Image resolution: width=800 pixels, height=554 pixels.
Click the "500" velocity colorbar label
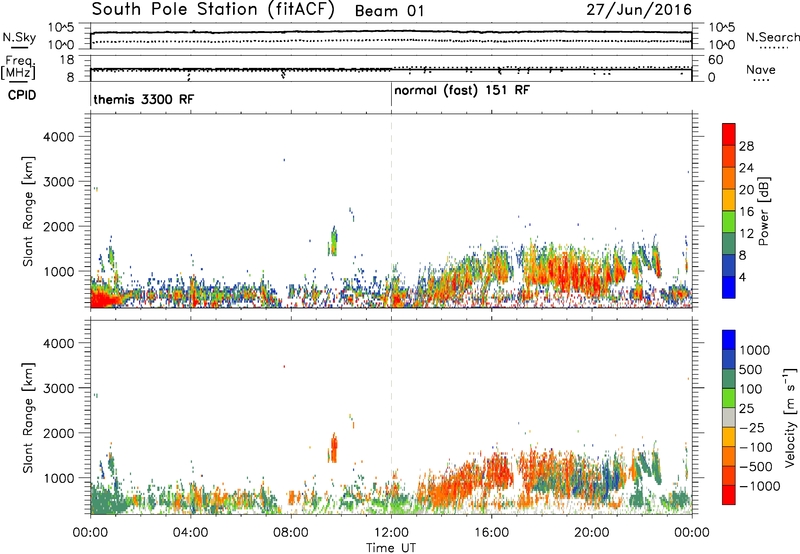(x=751, y=369)
